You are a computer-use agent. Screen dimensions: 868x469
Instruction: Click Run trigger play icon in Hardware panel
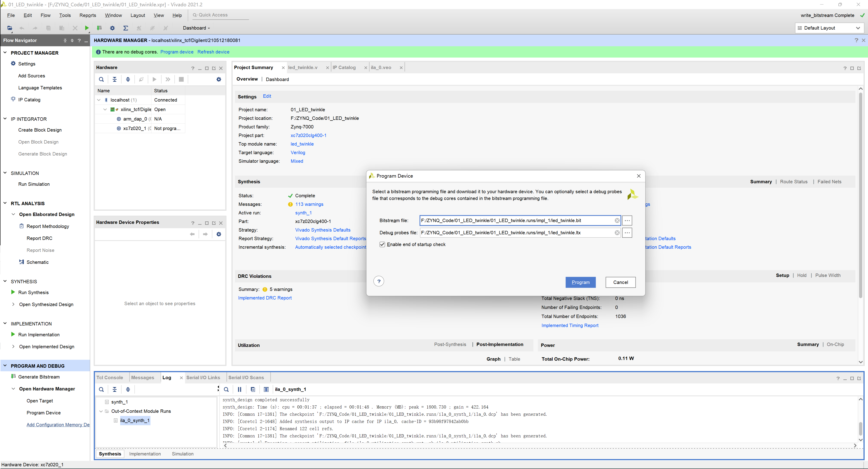[154, 79]
